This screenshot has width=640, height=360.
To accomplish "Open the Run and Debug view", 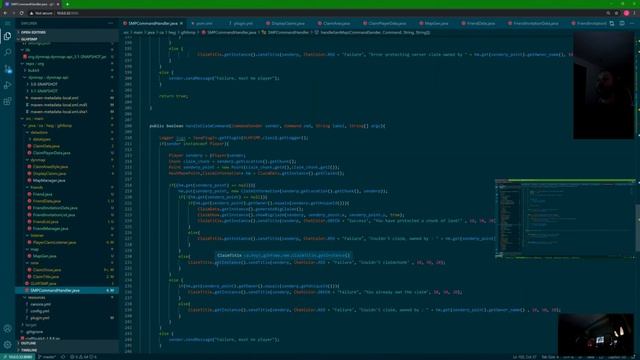I will click(x=7, y=85).
